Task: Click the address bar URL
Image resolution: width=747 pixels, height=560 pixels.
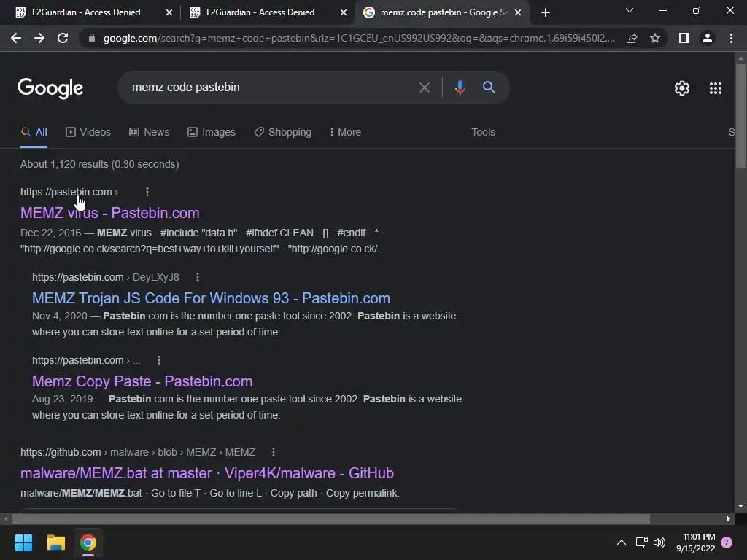Action: tap(358, 38)
